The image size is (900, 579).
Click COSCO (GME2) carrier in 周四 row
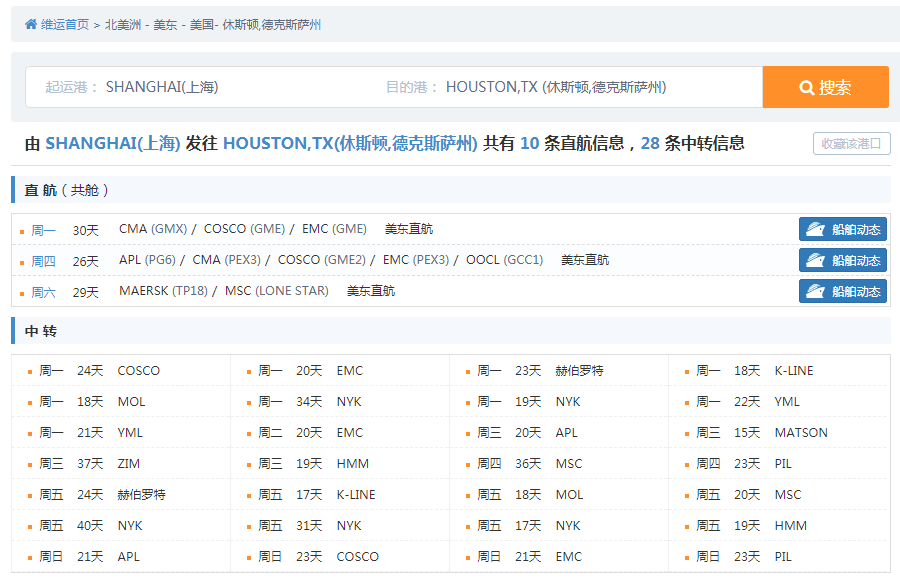(321, 260)
